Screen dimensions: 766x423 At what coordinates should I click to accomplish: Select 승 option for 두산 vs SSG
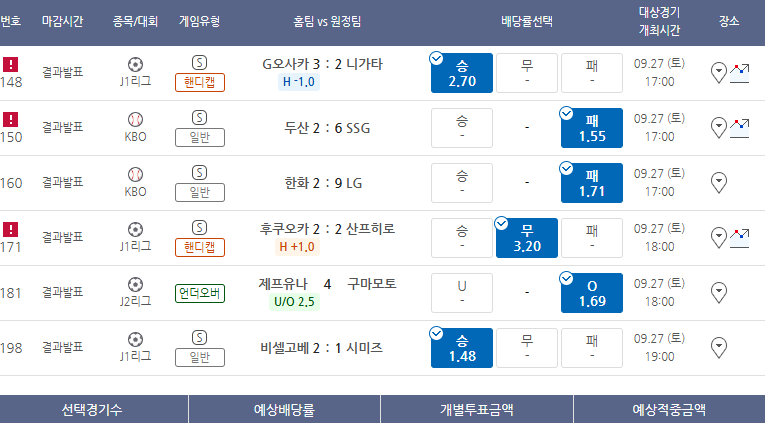coord(461,128)
